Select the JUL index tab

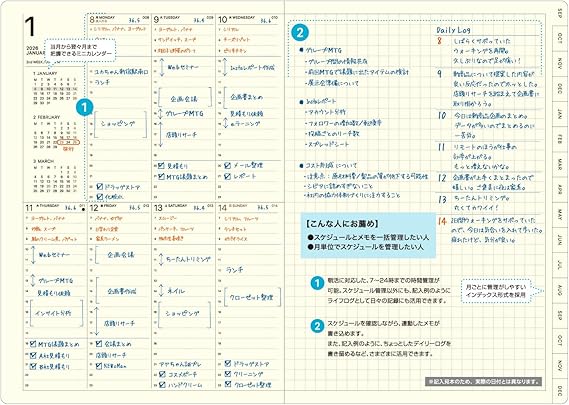coord(560,265)
